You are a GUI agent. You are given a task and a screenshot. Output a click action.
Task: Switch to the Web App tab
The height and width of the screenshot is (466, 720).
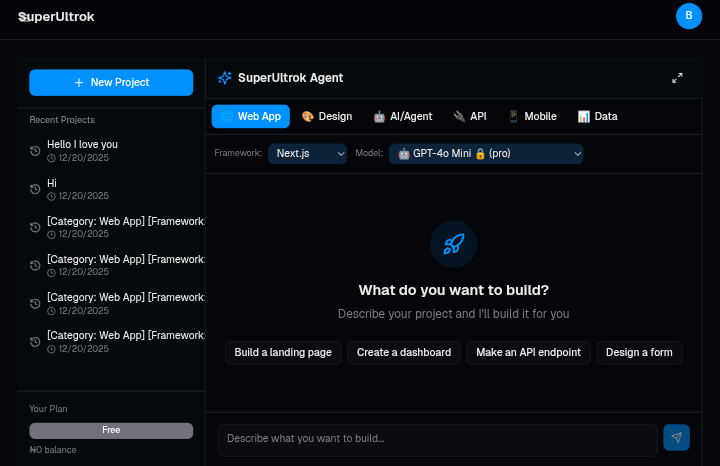pos(251,117)
